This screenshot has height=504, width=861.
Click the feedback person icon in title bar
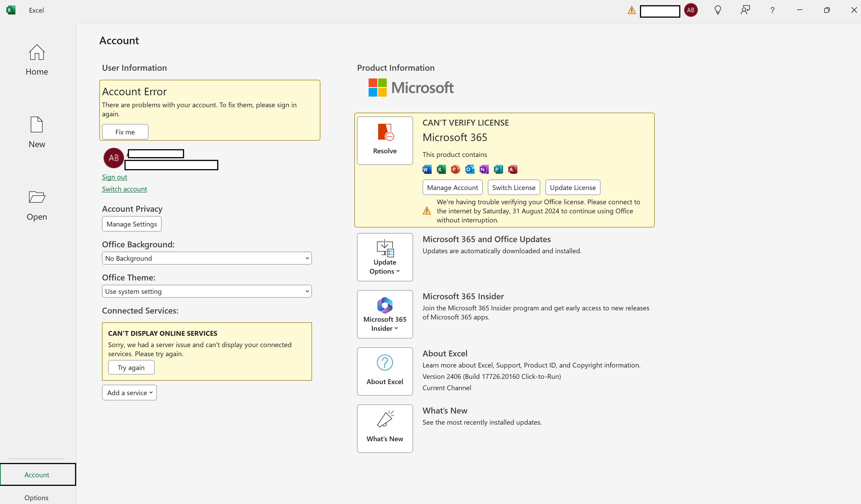pos(745,10)
